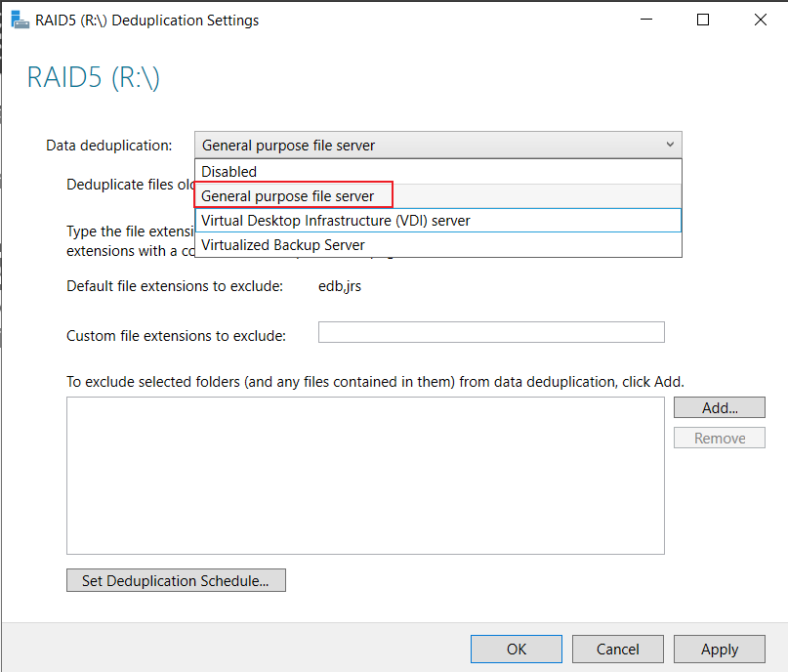Maximize the Deduplication Settings window

point(703,20)
